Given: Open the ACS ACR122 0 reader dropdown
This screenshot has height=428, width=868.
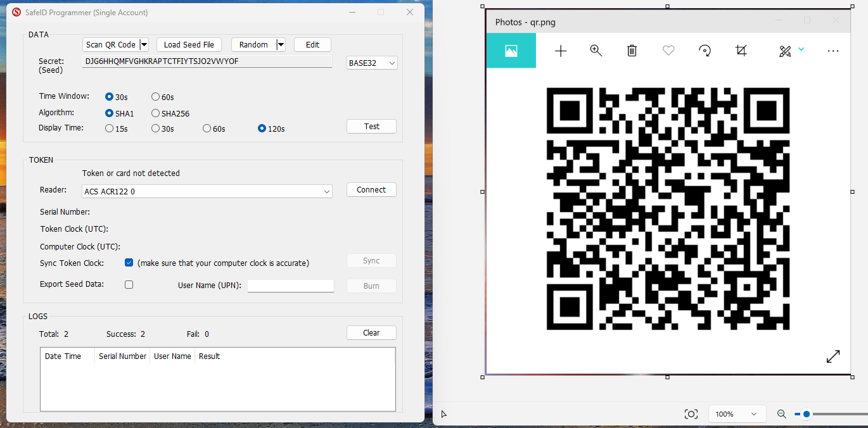Looking at the screenshot, I should pyautogui.click(x=207, y=191).
